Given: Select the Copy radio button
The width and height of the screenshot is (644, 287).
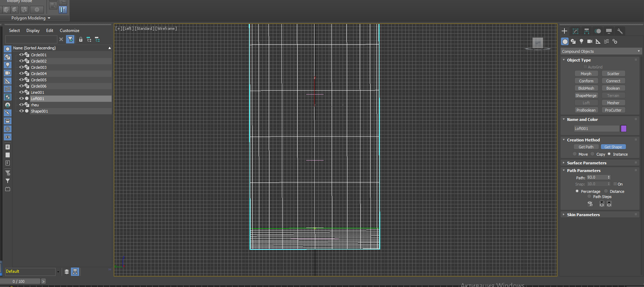Looking at the screenshot, I should [x=593, y=154].
